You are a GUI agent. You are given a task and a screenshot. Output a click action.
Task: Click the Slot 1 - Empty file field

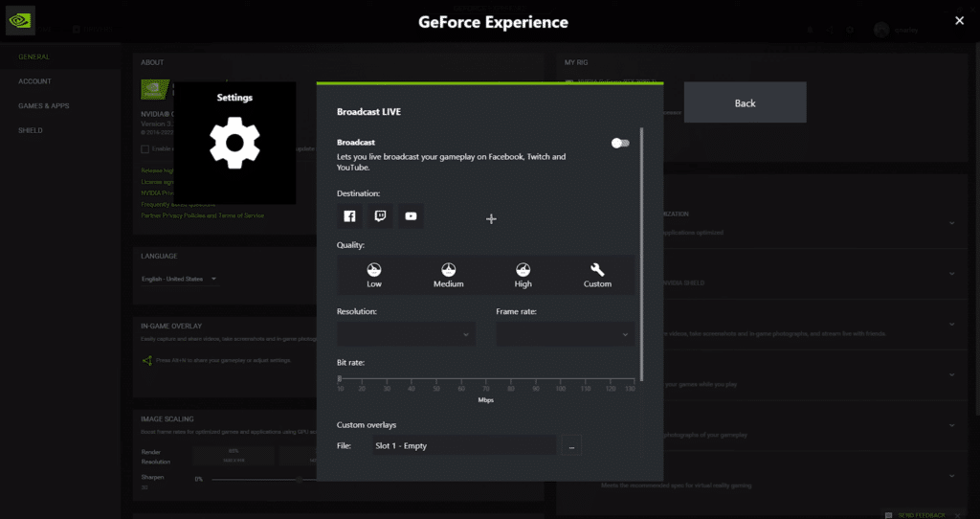(463, 446)
